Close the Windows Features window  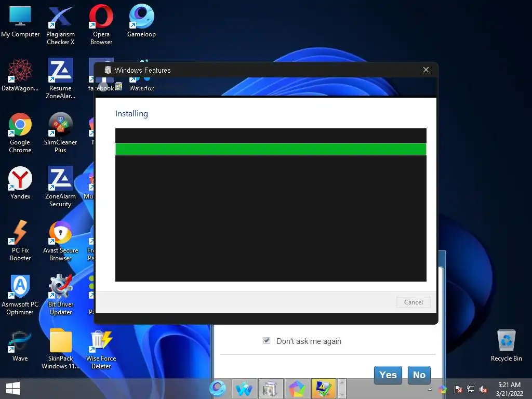(426, 70)
